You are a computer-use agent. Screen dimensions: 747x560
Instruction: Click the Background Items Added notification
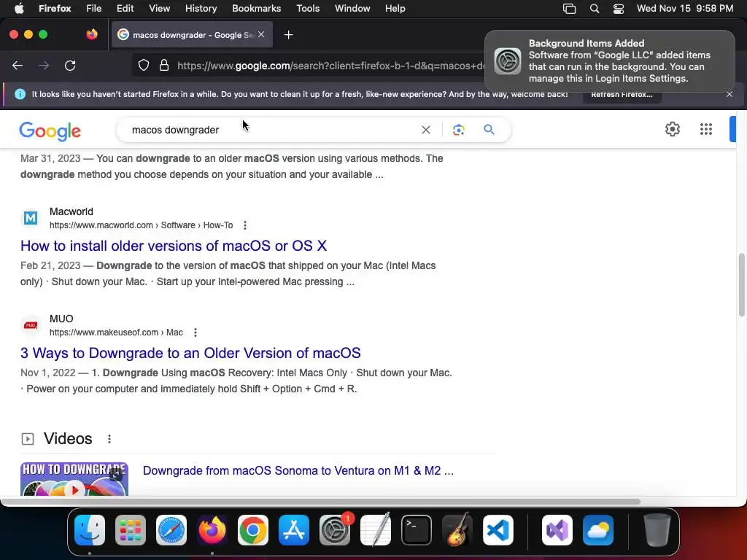pos(610,61)
